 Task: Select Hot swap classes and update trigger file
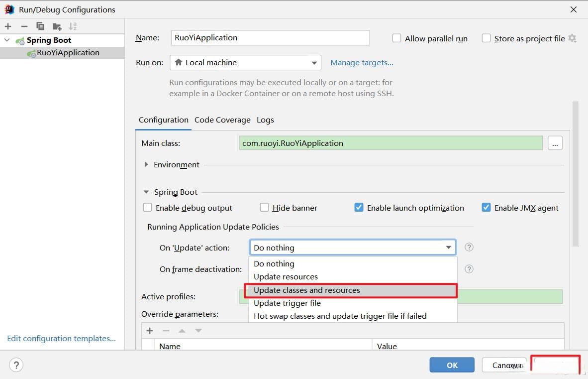(353, 316)
